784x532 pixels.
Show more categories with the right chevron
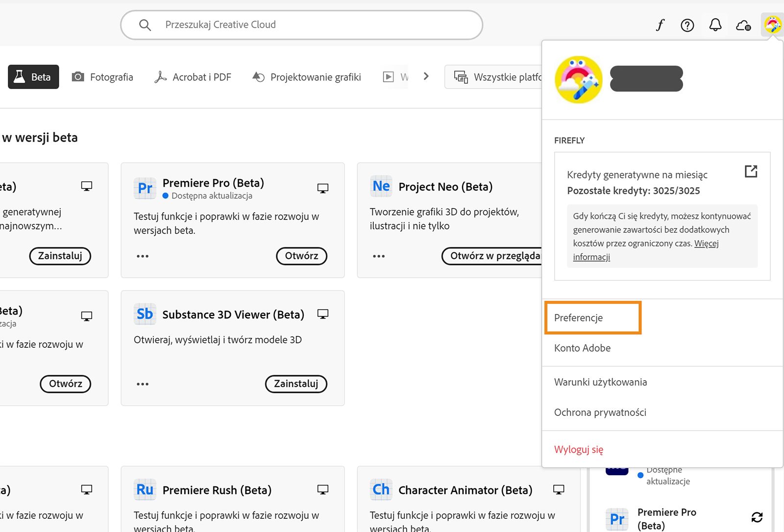click(426, 76)
